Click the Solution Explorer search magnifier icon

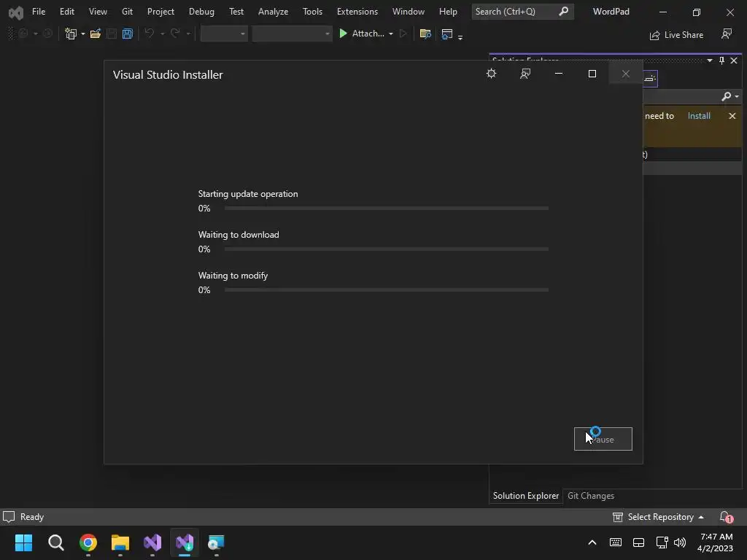click(726, 97)
